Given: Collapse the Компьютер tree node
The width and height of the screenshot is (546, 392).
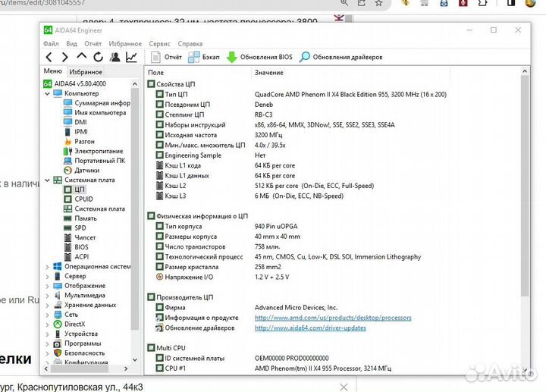Looking at the screenshot, I should pyautogui.click(x=47, y=93).
